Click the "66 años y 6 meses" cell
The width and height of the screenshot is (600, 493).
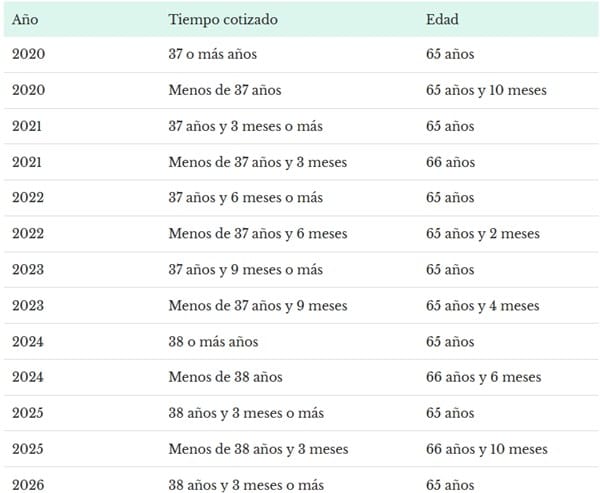tap(483, 377)
